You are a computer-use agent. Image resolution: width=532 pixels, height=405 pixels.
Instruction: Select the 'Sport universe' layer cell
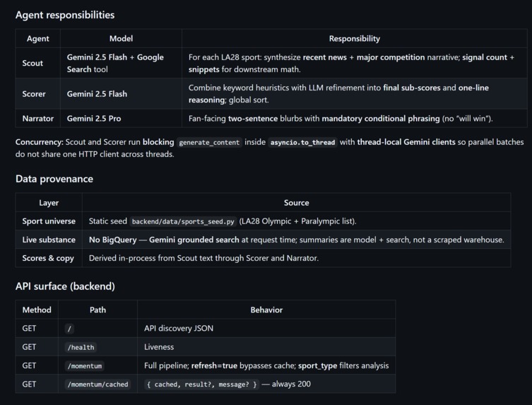coord(49,221)
